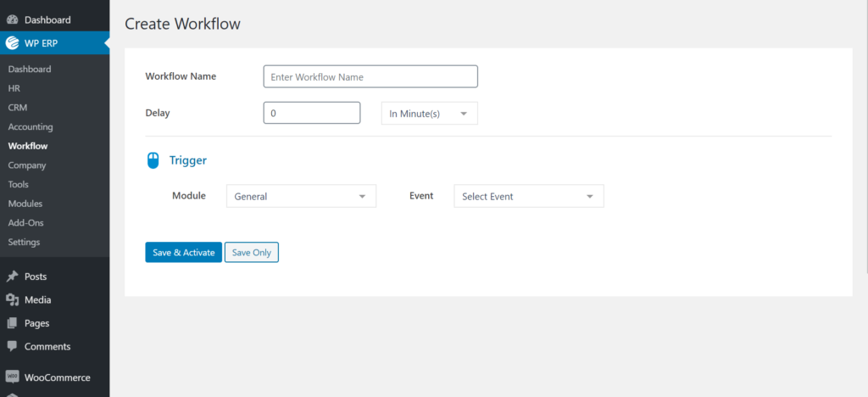Click the WooCommerce icon in sidebar
868x397 pixels.
12,377
